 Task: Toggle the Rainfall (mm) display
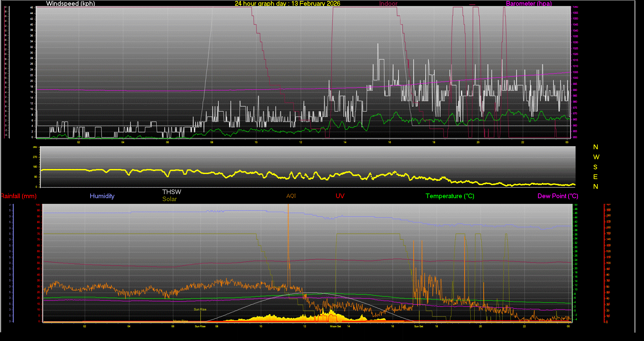point(18,196)
